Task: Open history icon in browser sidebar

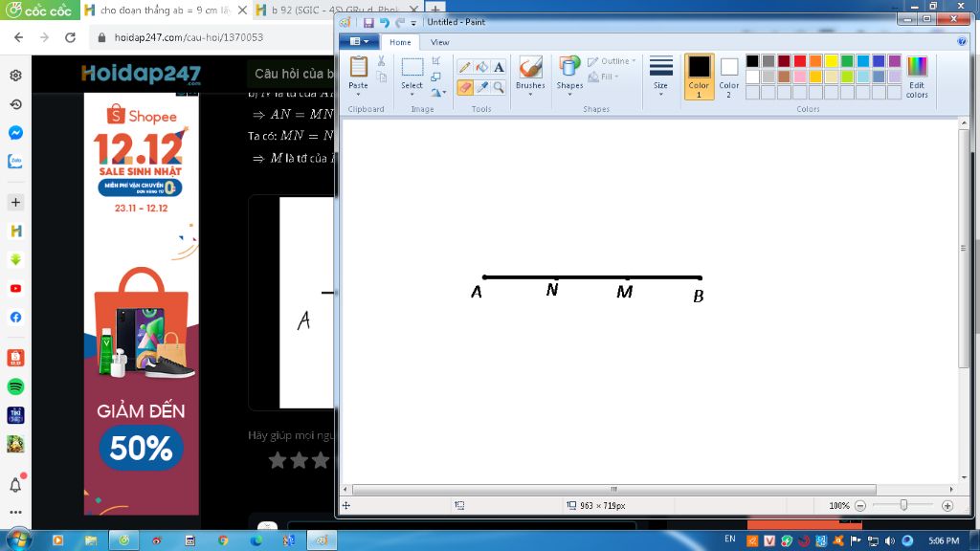Action: pyautogui.click(x=15, y=104)
